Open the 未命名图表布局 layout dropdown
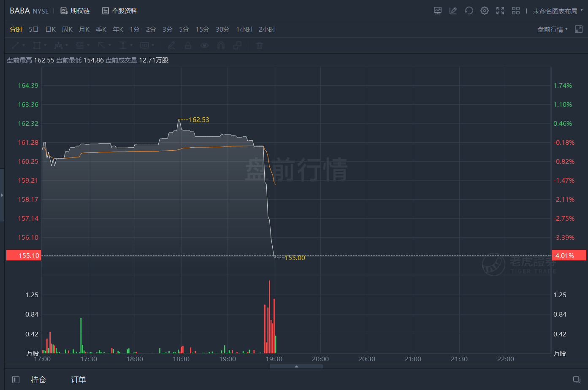This screenshot has width=588, height=390. coord(558,11)
